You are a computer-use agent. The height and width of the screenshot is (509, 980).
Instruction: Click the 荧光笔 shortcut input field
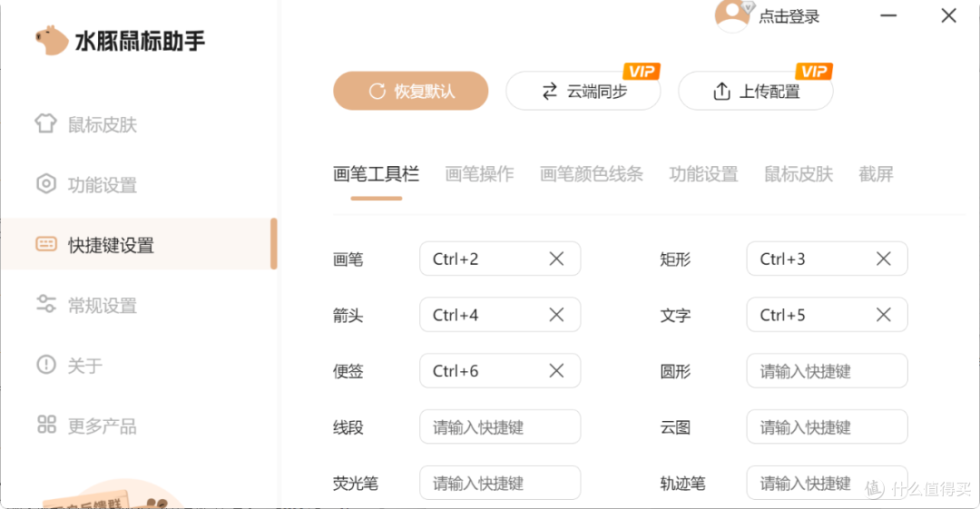pyautogui.click(x=500, y=483)
